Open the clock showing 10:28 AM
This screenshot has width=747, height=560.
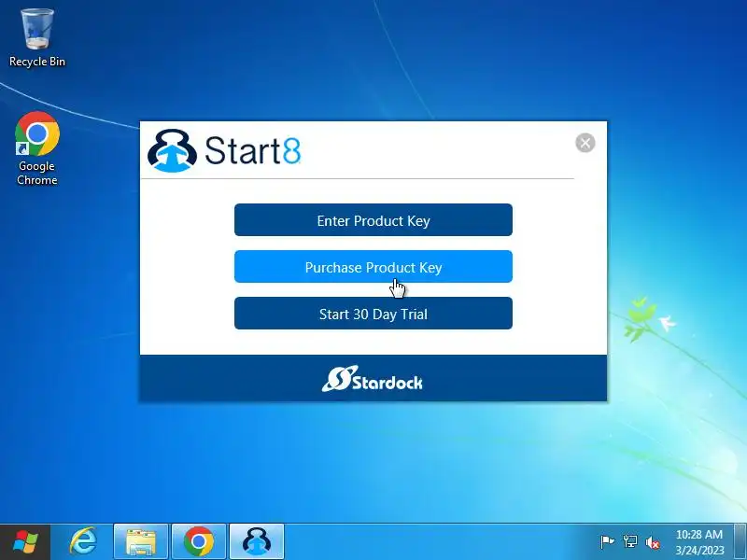click(698, 542)
